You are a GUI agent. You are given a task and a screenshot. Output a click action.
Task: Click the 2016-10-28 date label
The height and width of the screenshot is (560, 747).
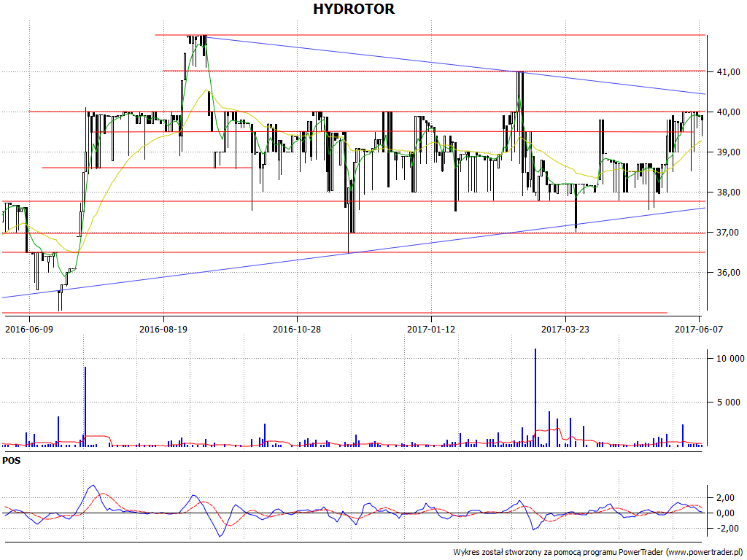click(297, 329)
